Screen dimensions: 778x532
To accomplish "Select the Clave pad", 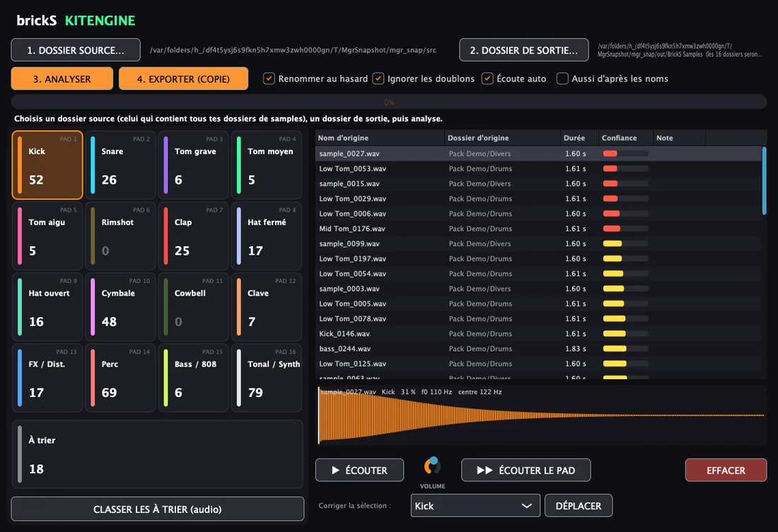I will pyautogui.click(x=267, y=307).
